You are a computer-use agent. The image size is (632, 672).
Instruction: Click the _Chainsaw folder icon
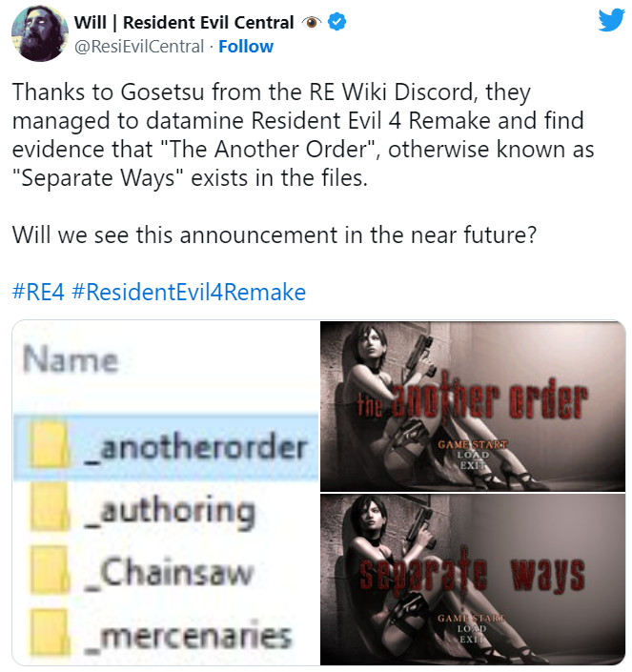click(50, 570)
